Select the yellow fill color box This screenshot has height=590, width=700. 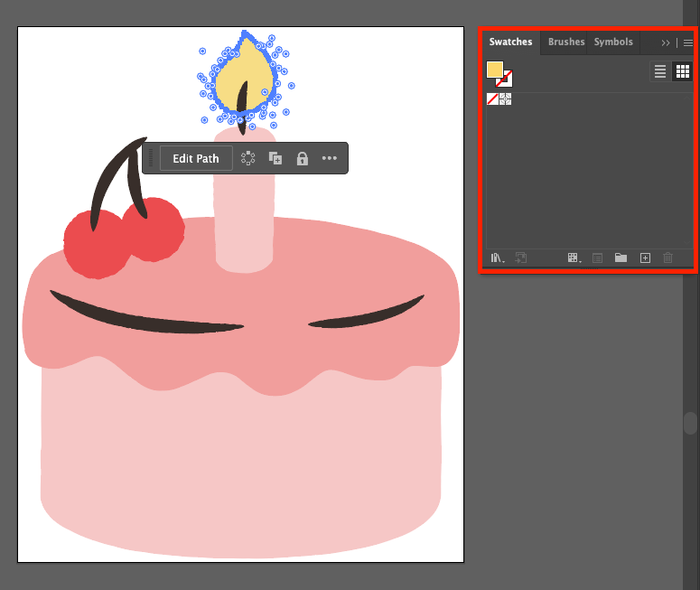[x=495, y=70]
